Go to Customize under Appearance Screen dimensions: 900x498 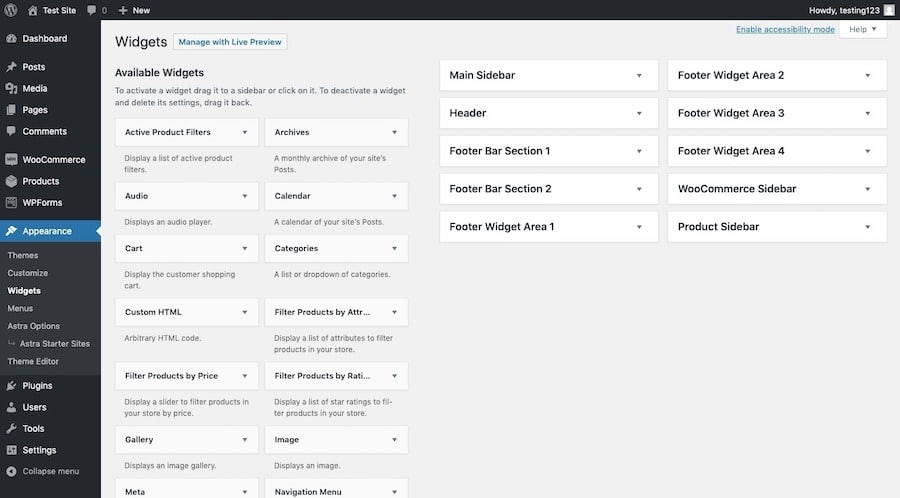(27, 273)
